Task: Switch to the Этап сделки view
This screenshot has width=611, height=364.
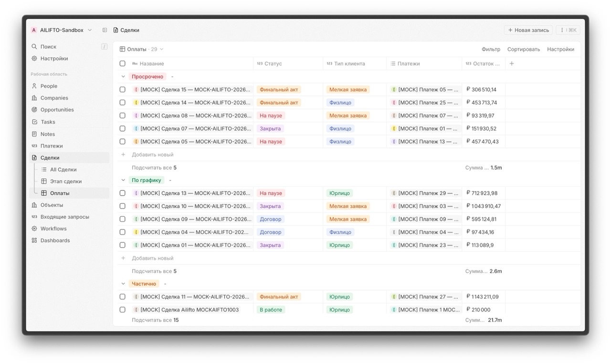Action: pyautogui.click(x=65, y=181)
